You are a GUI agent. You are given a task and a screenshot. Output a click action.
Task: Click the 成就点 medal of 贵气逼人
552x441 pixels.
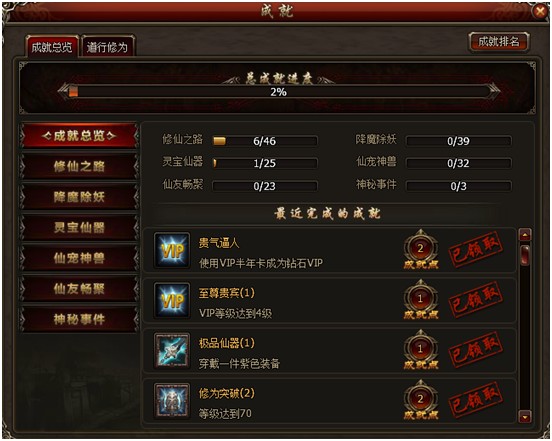click(x=420, y=250)
